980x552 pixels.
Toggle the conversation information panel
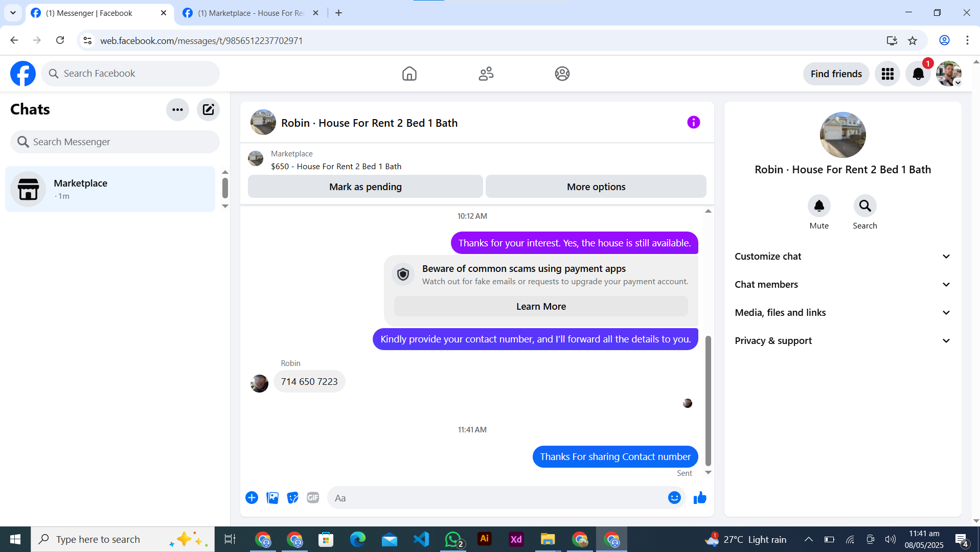tap(693, 122)
